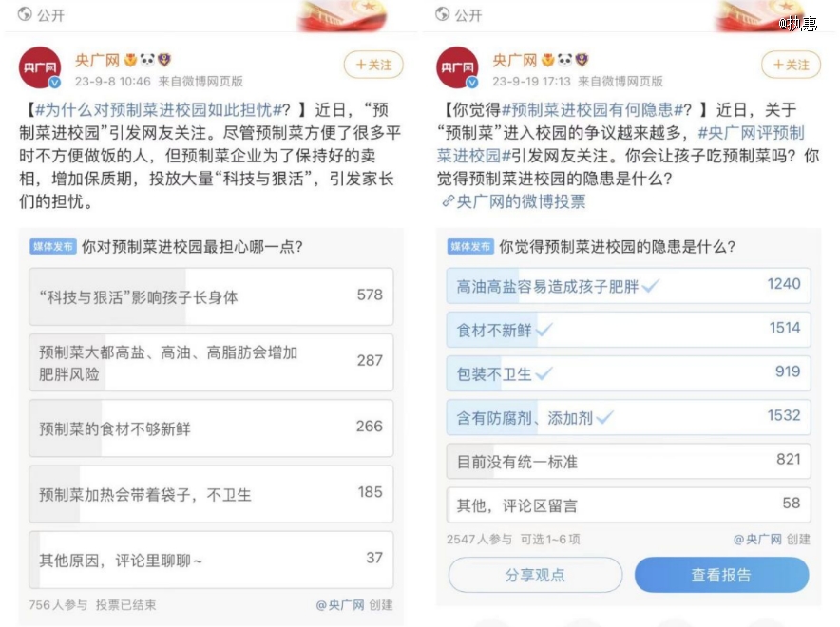Click left poll's 媒体发布 label badge
Image resolution: width=840 pixels, height=627 pixels.
[53, 246]
